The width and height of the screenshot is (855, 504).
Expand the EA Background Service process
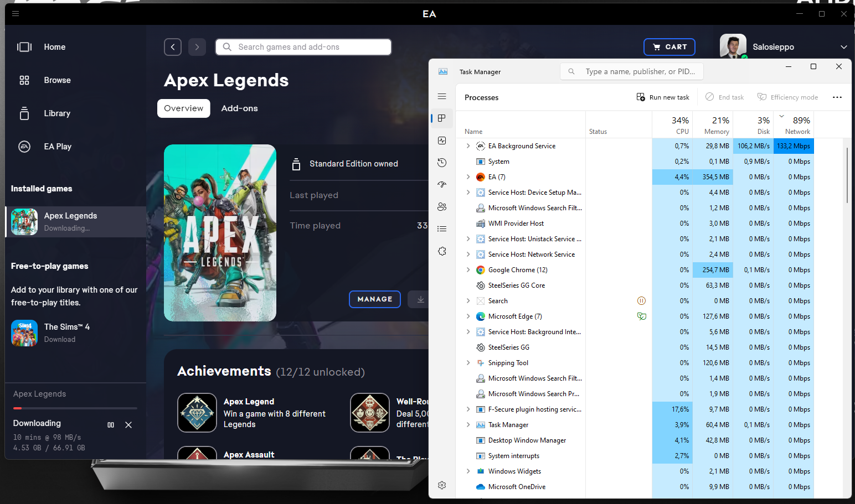coord(468,146)
